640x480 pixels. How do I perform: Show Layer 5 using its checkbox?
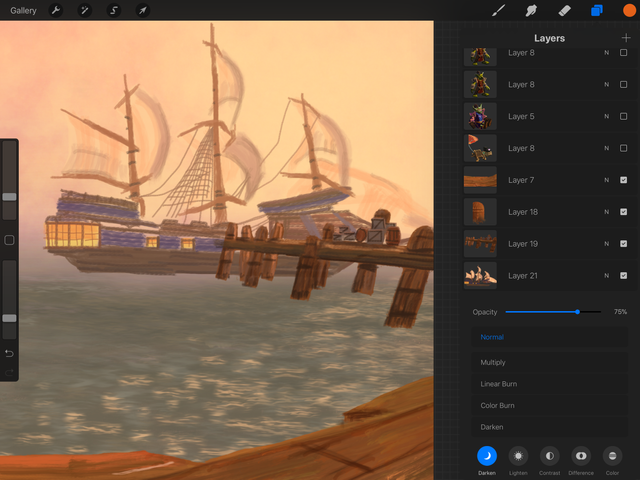point(623,116)
